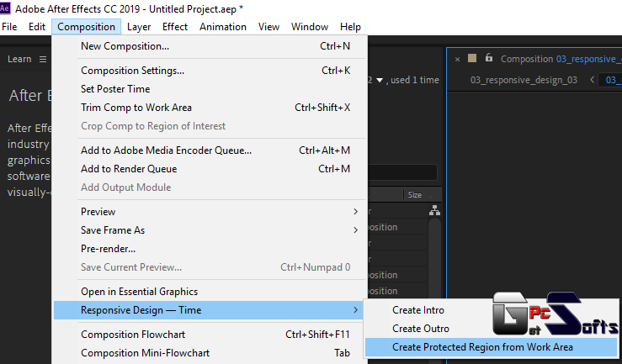Screen dimensions: 622x364
Task: Click the Project panel vertical scrollbar
Action: (435, 257)
